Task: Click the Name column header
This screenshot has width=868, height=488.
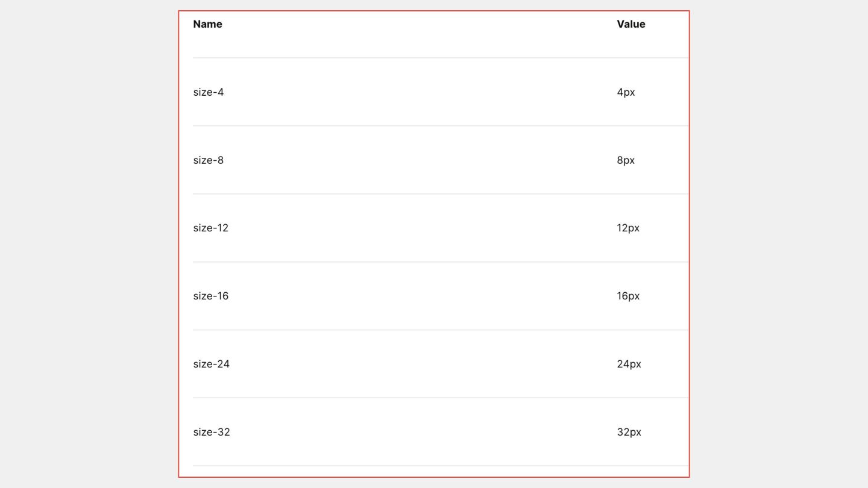Action: pos(207,24)
